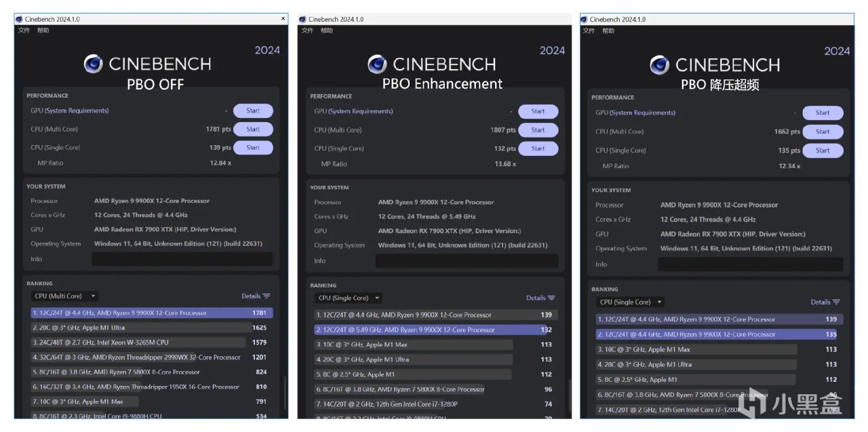Select Apple M1 Ultra row, PBO Enhancement window
868x432 pixels.
pyautogui.click(x=436, y=359)
